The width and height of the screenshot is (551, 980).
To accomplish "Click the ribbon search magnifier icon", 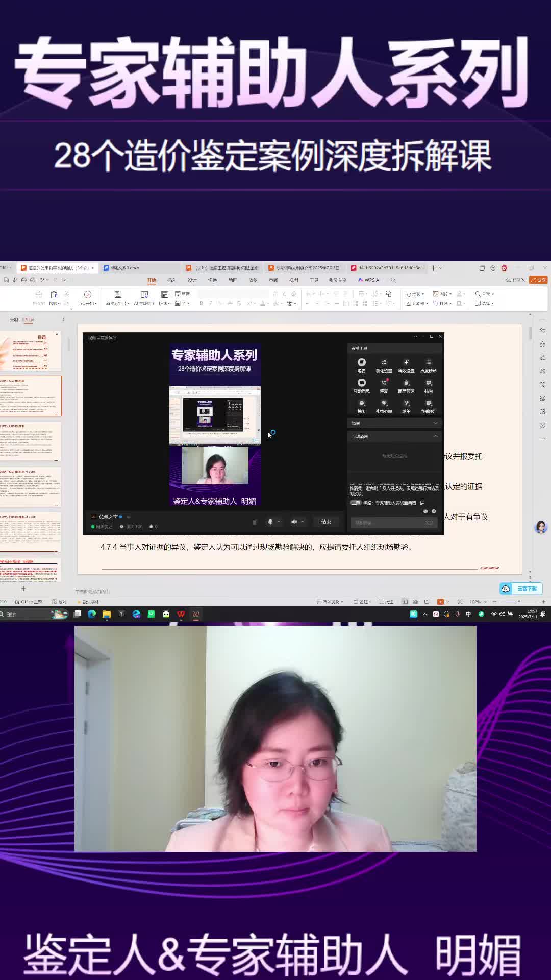I will point(393,280).
